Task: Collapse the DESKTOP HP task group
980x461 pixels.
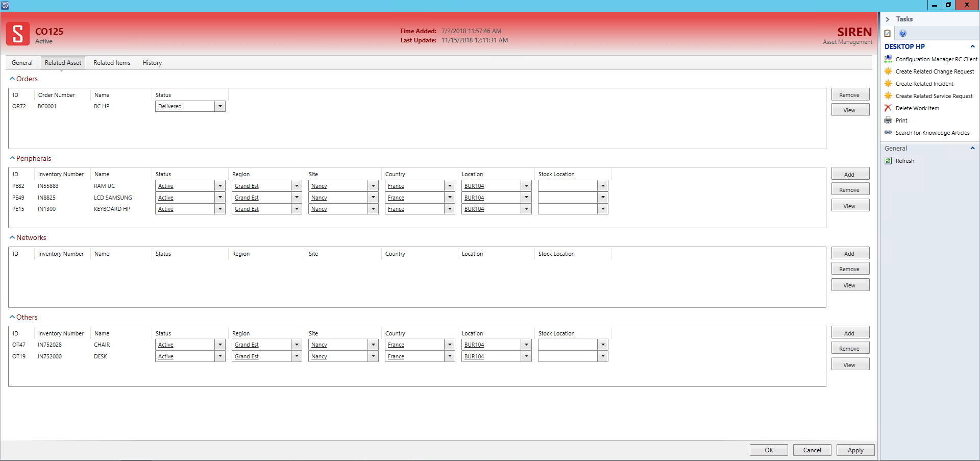Action: [972, 46]
